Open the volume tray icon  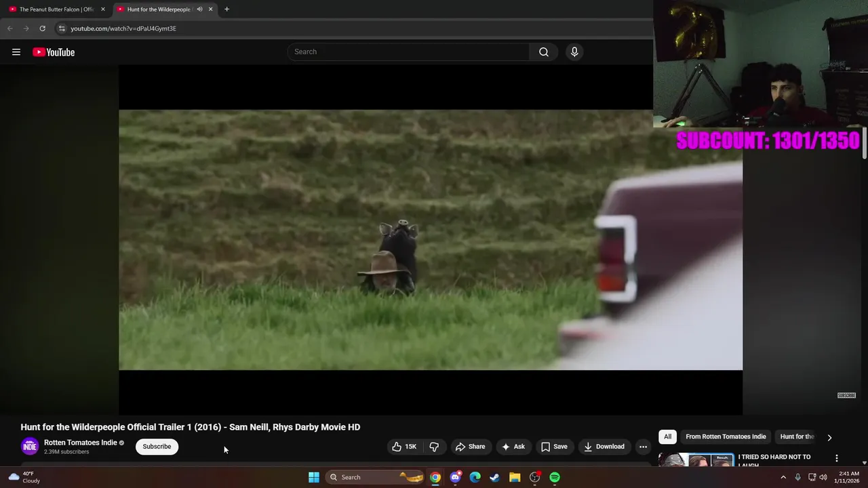pos(823,477)
